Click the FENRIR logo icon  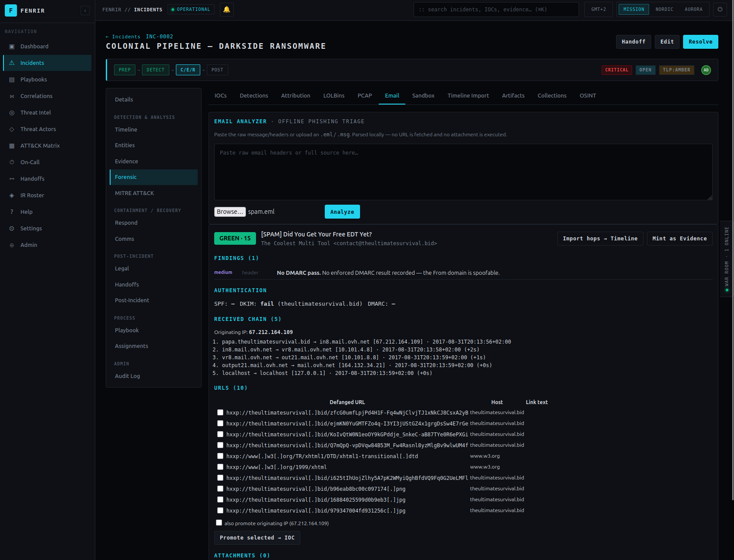(11, 10)
